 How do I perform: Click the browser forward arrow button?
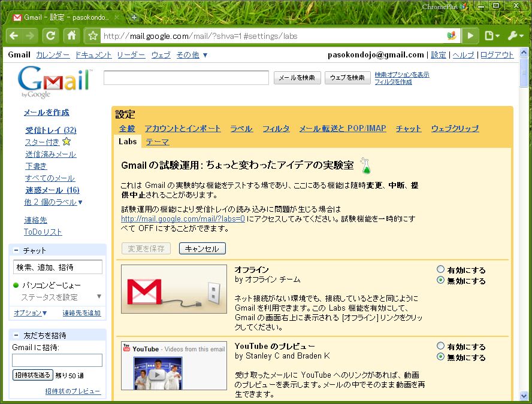coord(31,35)
